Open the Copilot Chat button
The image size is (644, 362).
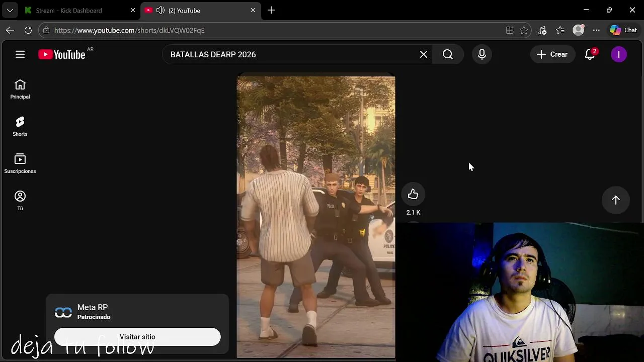pos(624,30)
